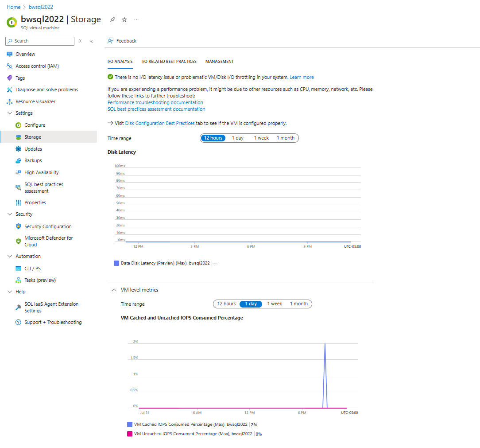Screen dimensions: 480x448
Task: Click the Resource visualizer icon
Action: (x=9, y=101)
